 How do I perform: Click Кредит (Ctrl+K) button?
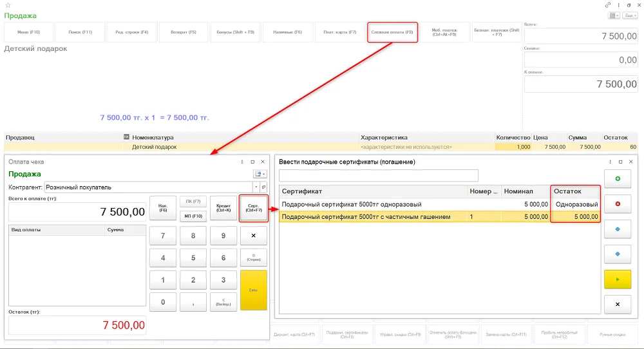point(223,208)
